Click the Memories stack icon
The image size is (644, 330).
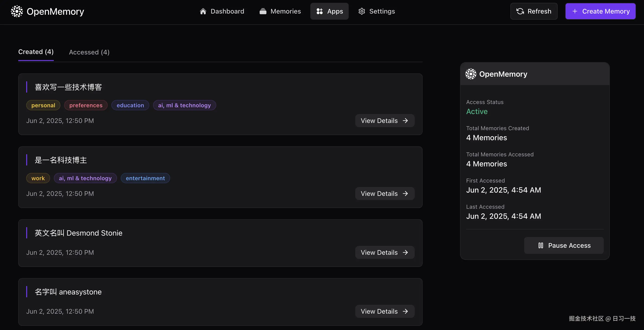tap(263, 11)
